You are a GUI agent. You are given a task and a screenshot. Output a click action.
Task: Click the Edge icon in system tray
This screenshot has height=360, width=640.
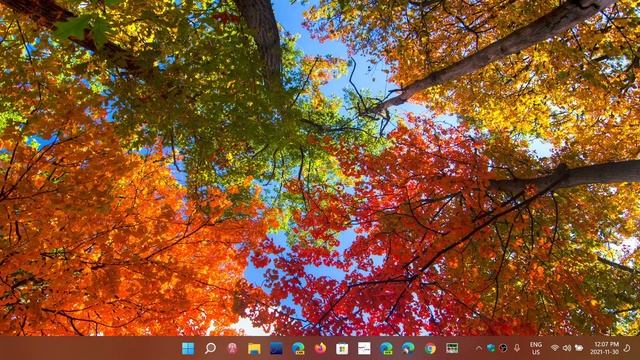(491, 348)
